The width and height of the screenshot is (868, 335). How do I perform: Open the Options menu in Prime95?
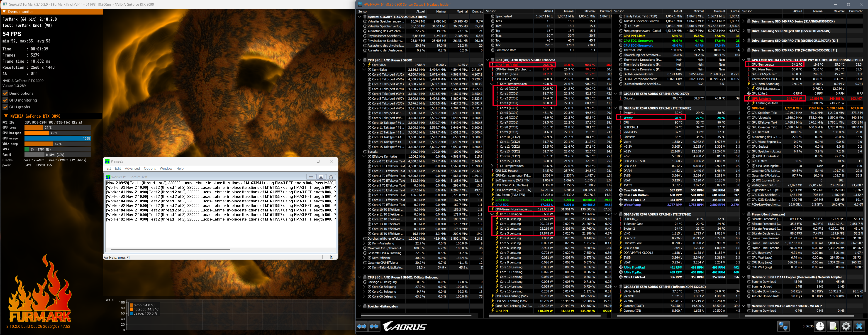(150, 168)
